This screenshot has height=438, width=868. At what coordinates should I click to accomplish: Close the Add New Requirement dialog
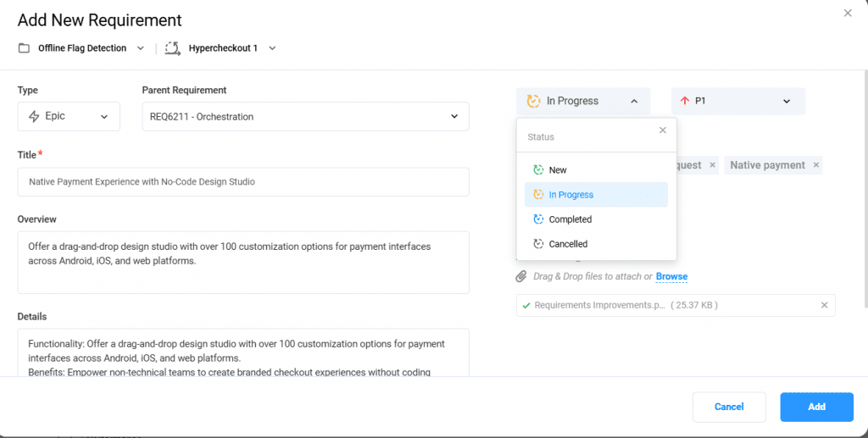pos(848,13)
